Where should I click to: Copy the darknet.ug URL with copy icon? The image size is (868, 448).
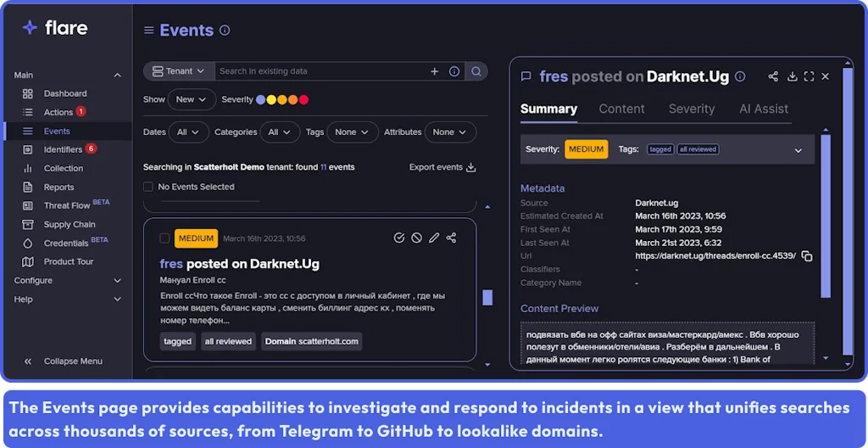point(807,256)
